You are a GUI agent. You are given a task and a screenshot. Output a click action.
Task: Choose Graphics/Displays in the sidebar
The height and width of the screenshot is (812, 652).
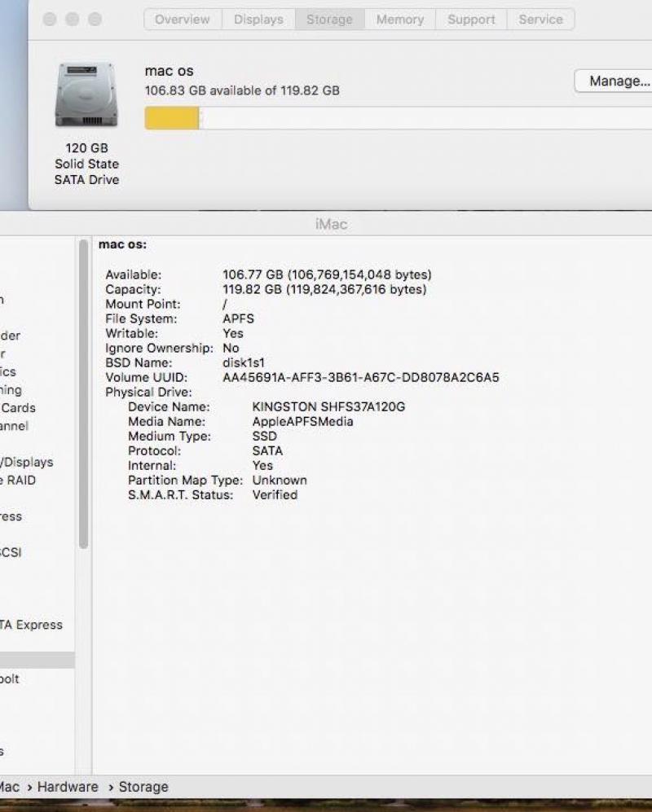pyautogui.click(x=27, y=462)
